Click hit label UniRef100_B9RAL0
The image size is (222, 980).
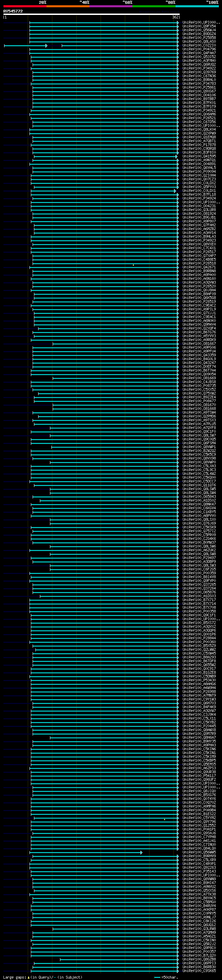(199, 80)
